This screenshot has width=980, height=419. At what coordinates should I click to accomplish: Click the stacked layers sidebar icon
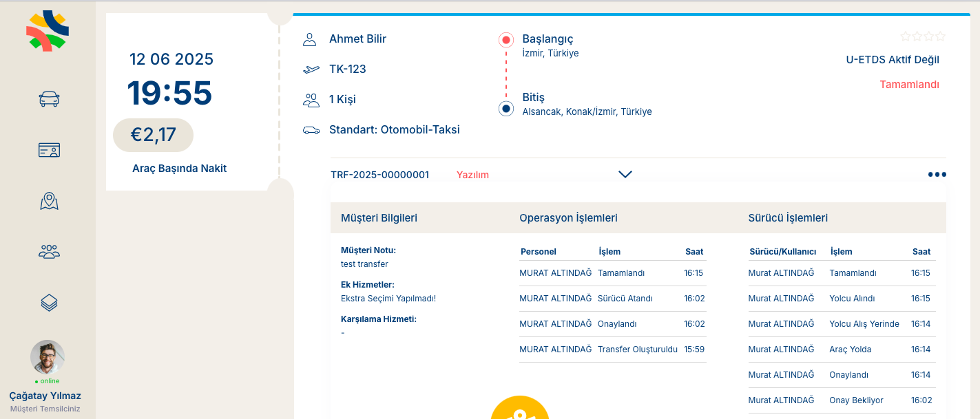pos(49,303)
